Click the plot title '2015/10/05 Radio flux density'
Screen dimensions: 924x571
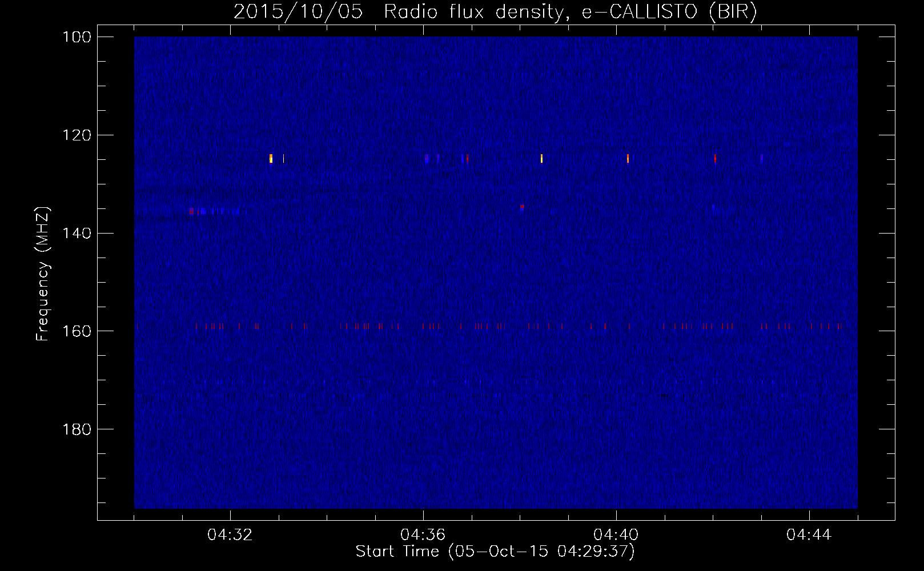(495, 11)
